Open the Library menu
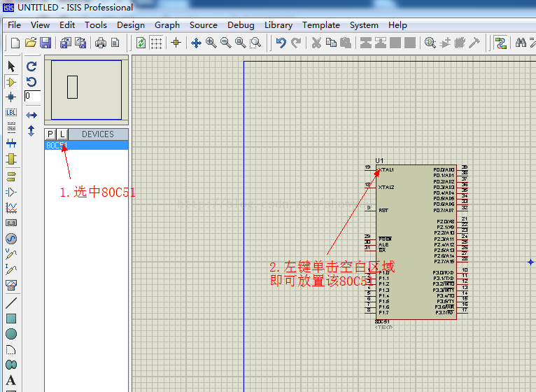 pos(278,24)
